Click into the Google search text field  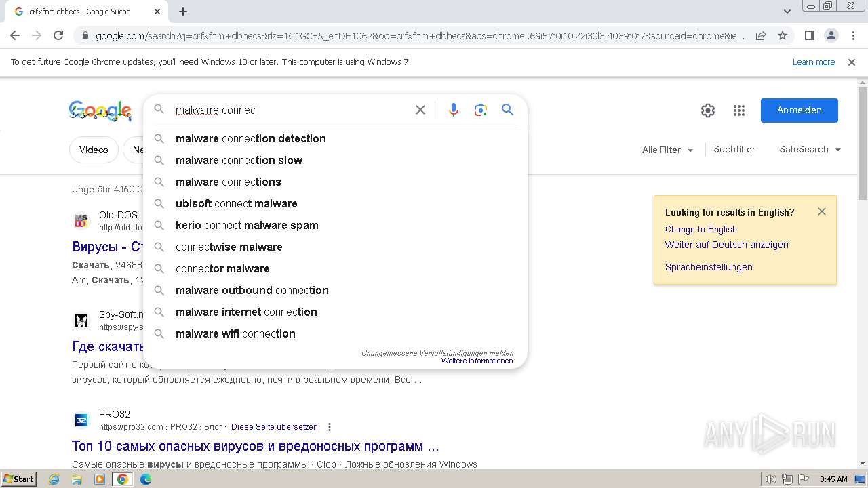pyautogui.click(x=292, y=110)
